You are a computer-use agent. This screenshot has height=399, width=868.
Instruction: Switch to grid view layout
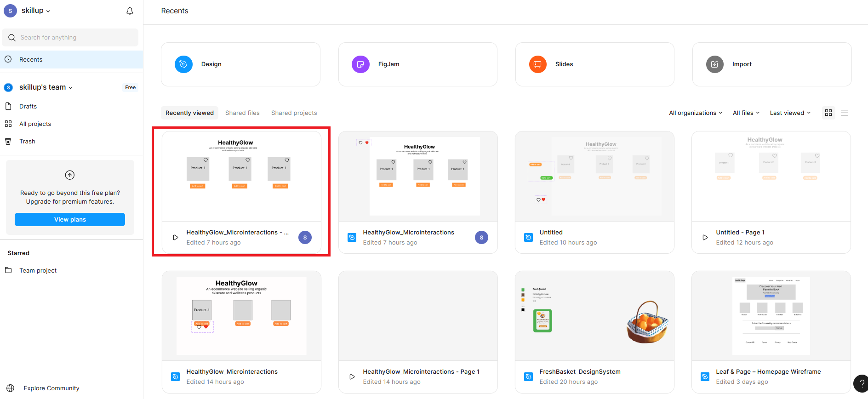pyautogui.click(x=828, y=113)
